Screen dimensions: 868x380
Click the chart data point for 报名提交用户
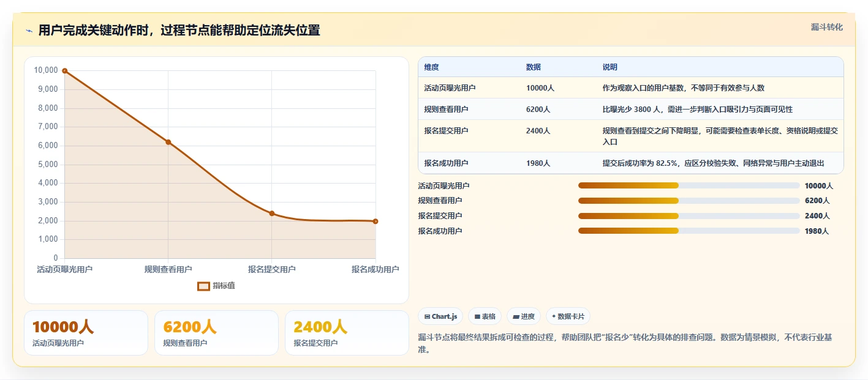point(272,214)
